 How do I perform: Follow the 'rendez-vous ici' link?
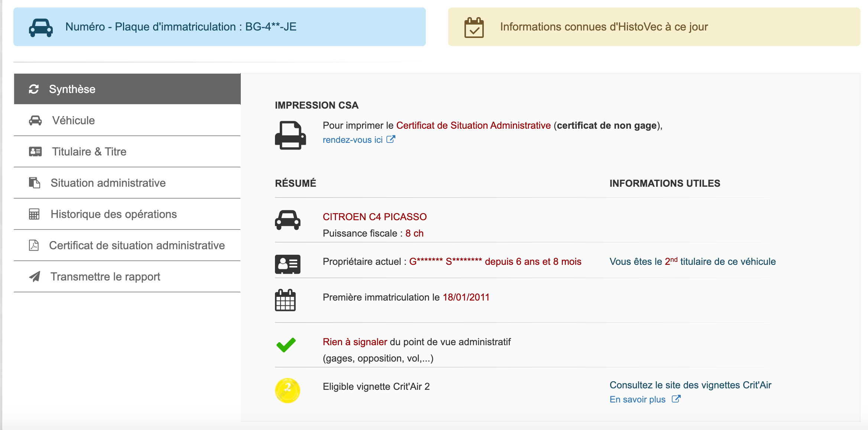click(353, 140)
